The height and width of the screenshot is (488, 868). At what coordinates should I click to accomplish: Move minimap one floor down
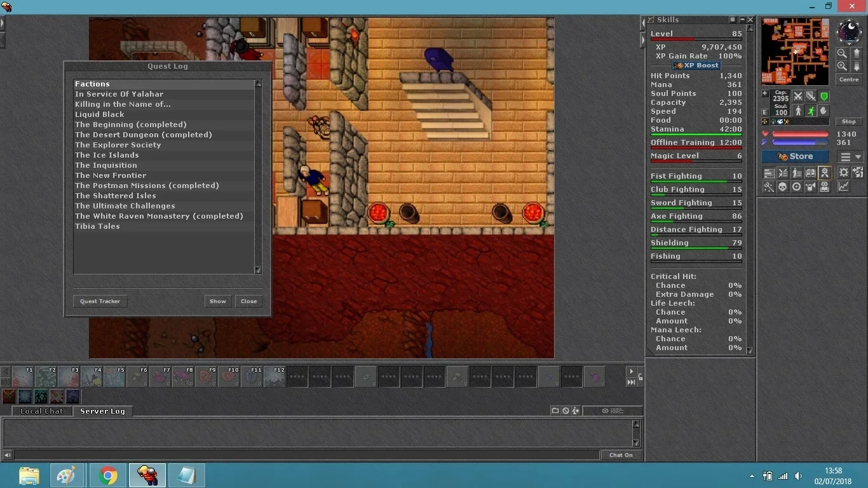[x=857, y=66]
